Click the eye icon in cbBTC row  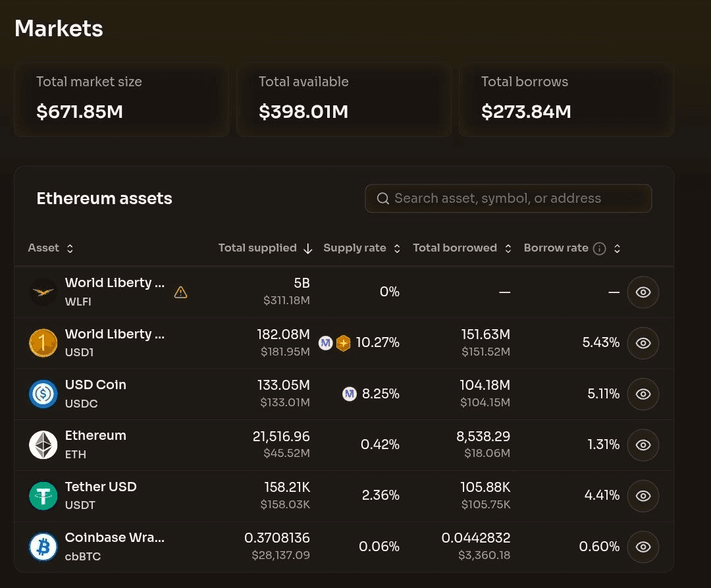coord(643,547)
